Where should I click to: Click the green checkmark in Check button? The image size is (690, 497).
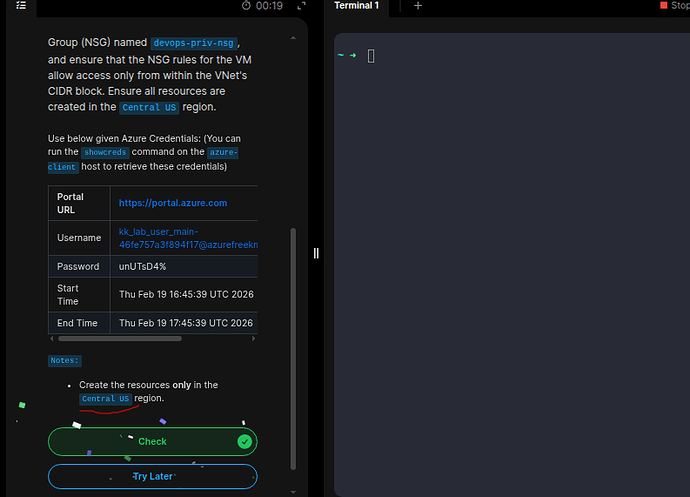(x=245, y=441)
